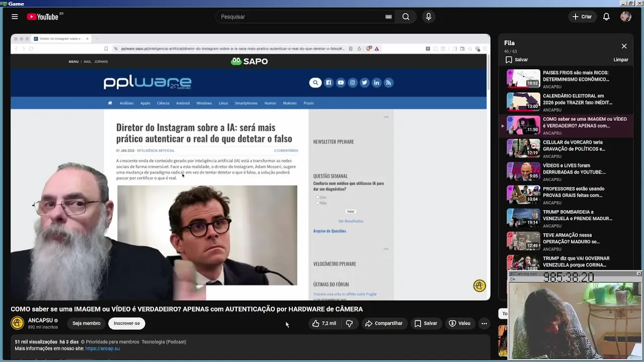Open the Tecnologia (Podcast) link
The image size is (644, 362).
(x=164, y=342)
